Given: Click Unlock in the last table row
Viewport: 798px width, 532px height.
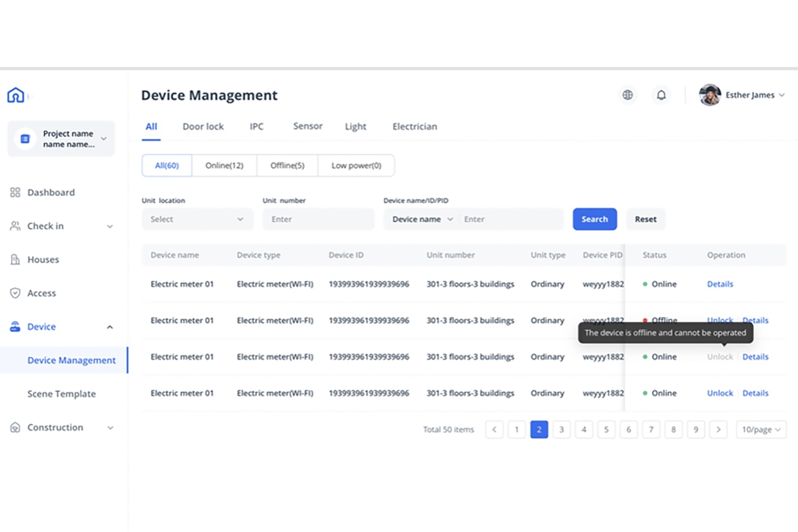Looking at the screenshot, I should 720,393.
